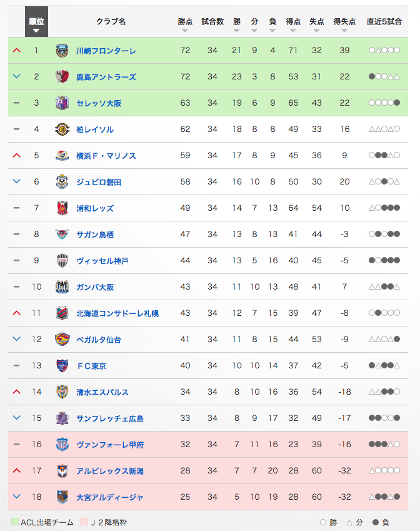Click the green ACL出場チーム legend swatch

(x=15, y=522)
